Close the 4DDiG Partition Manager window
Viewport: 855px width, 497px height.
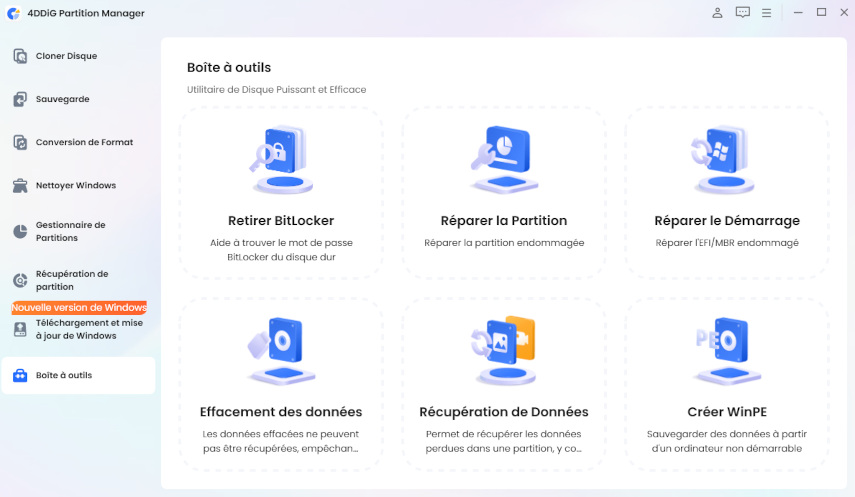tap(844, 13)
